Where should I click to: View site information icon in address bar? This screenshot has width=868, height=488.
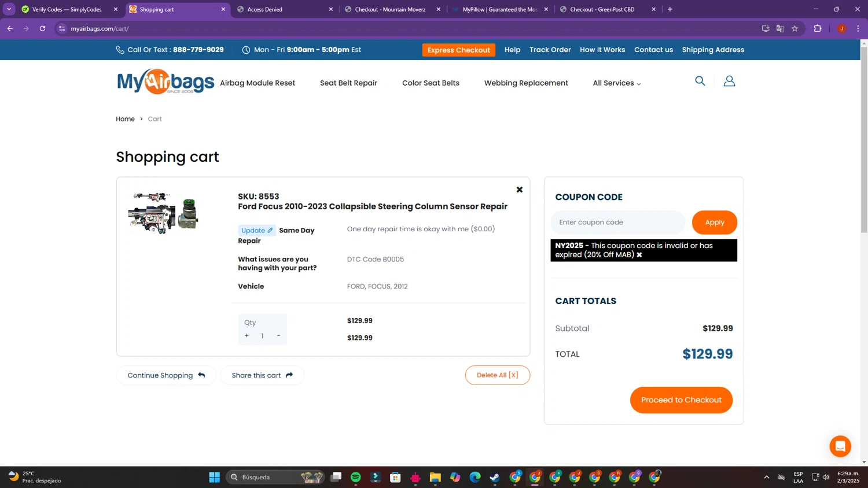tap(62, 28)
